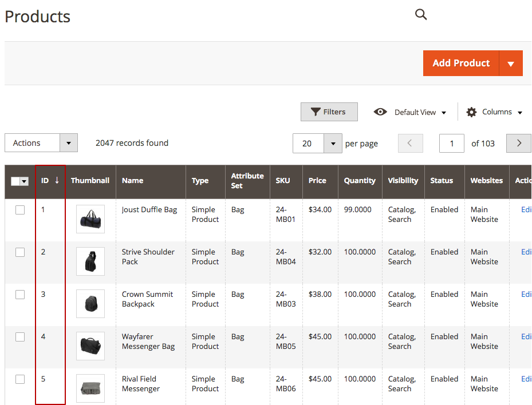Check the Joust Duffle Bag row checkbox
The height and width of the screenshot is (405, 532).
20,210
